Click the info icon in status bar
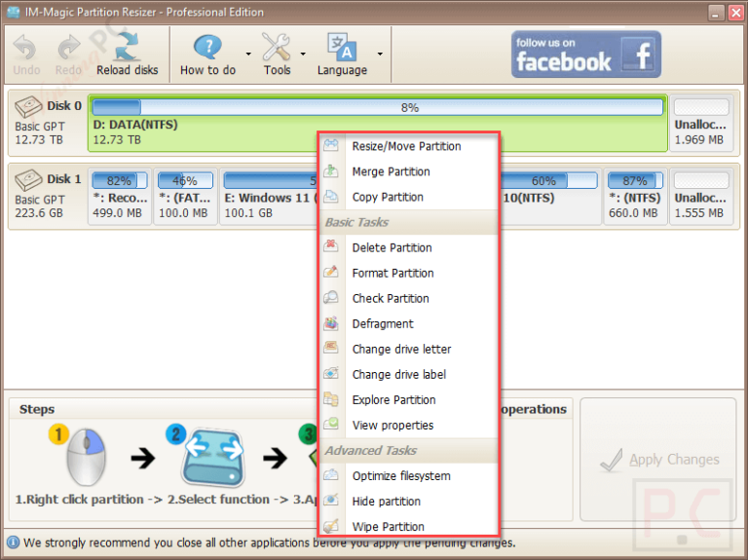 click(x=13, y=542)
